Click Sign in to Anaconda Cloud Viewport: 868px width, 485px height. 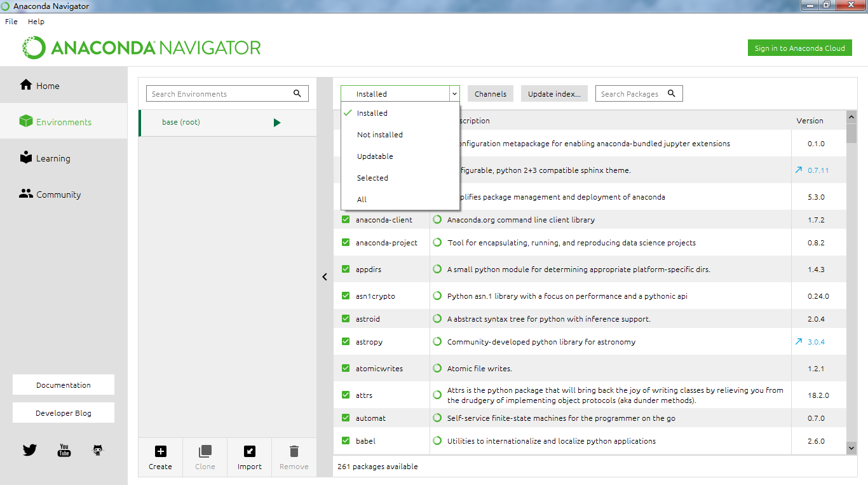[799, 47]
